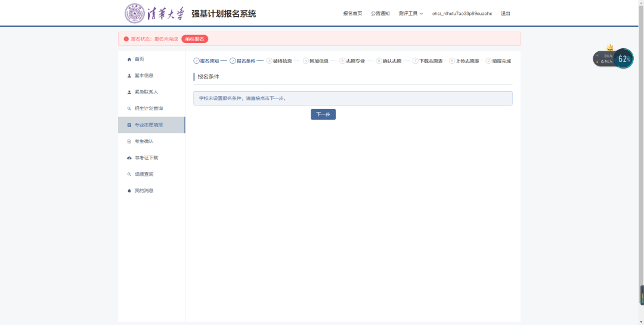The image size is (644, 325).
Task: Click the 下一步 button
Action: [323, 114]
